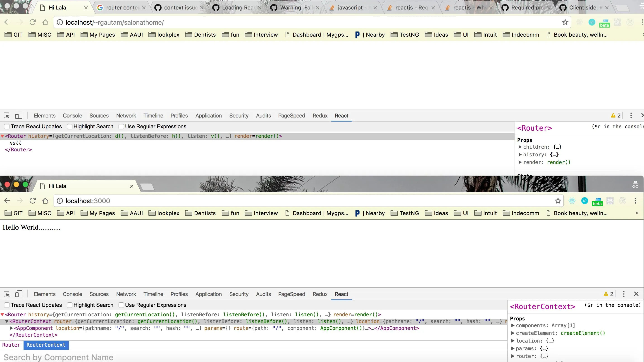
Task: Click home icon in top browser window
Action: click(45, 22)
